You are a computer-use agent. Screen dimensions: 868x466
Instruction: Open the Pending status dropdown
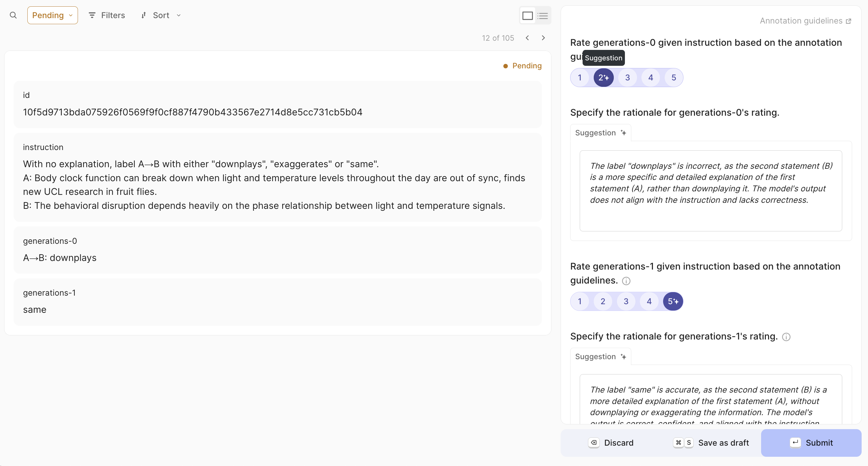52,15
